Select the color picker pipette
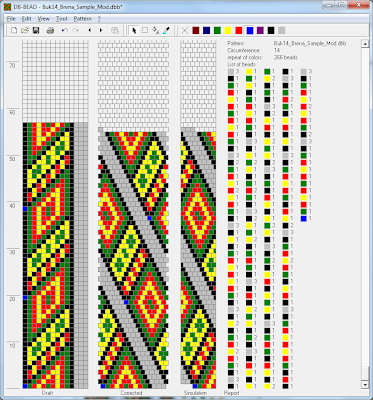 pyautogui.click(x=166, y=31)
